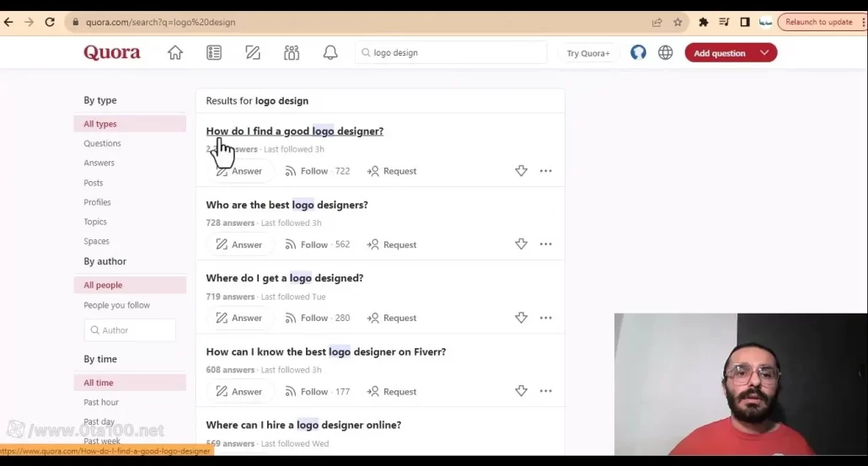Filter results by 'Answers' type
This screenshot has width=868, height=466.
(x=99, y=163)
